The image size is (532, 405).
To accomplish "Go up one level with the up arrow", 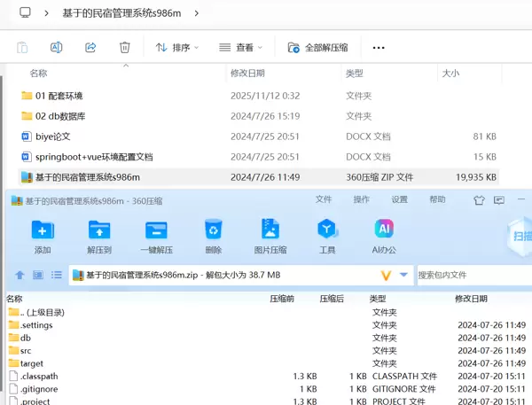I will point(20,276).
